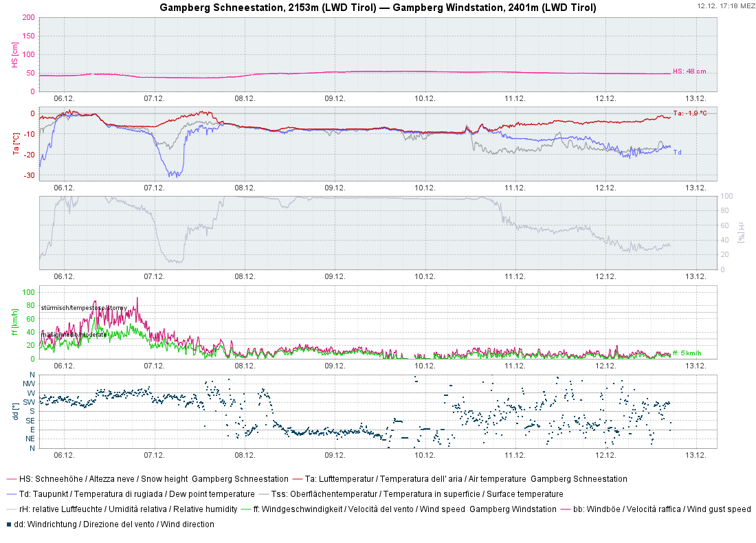Click the 'ff: 5 km/h' value label
The width and height of the screenshot is (756, 543).
pyautogui.click(x=687, y=353)
